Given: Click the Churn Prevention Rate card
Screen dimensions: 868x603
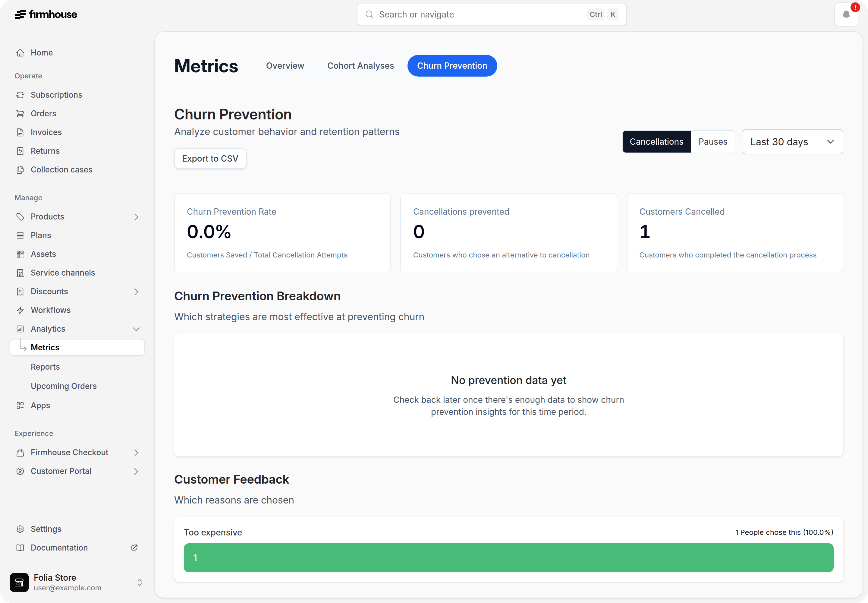Looking at the screenshot, I should point(282,233).
